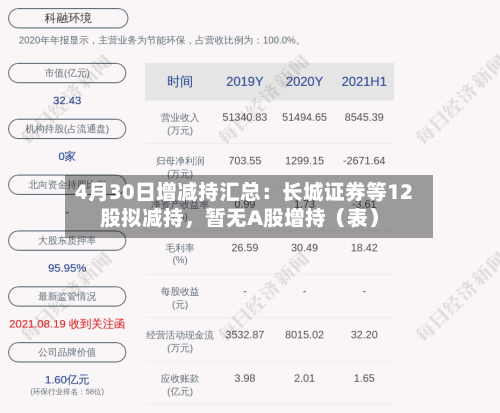Click the 1.60亿元 brand value
Viewport: 500px width, 413px height.
[67, 380]
